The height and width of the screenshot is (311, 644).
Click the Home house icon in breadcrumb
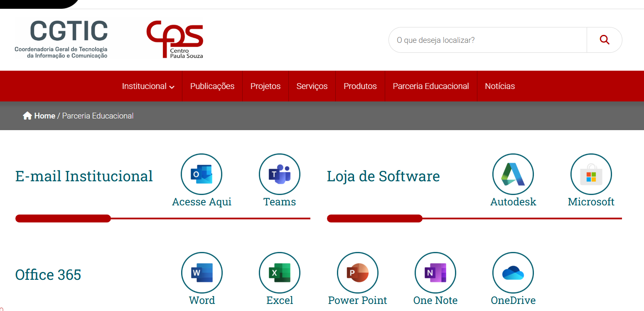27,116
